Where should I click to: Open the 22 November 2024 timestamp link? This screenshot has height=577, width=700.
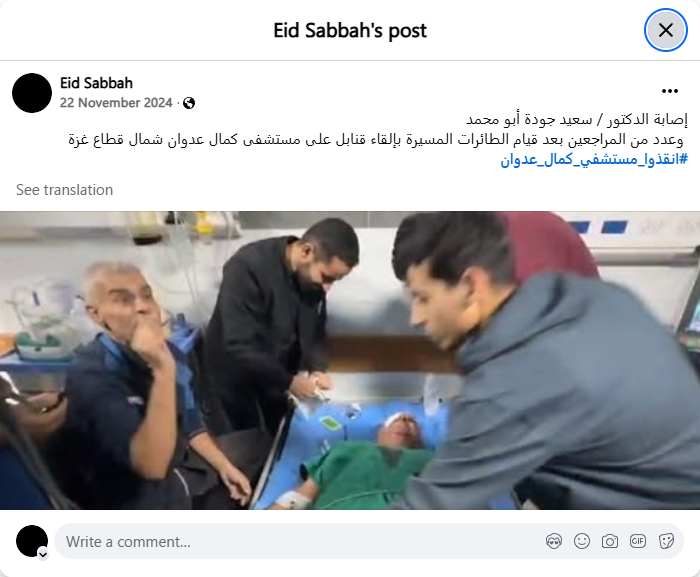[x=116, y=103]
